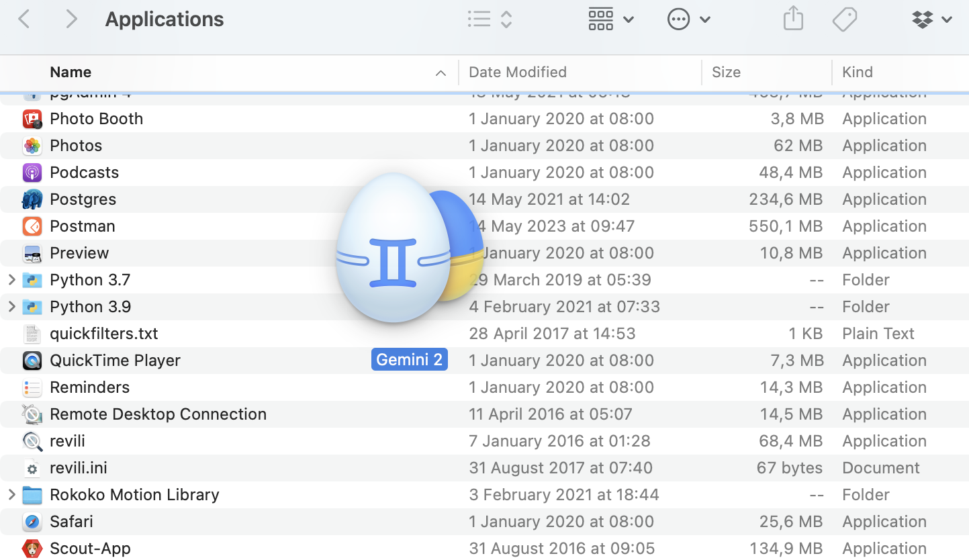Switch view mode with list view button

coord(490,19)
